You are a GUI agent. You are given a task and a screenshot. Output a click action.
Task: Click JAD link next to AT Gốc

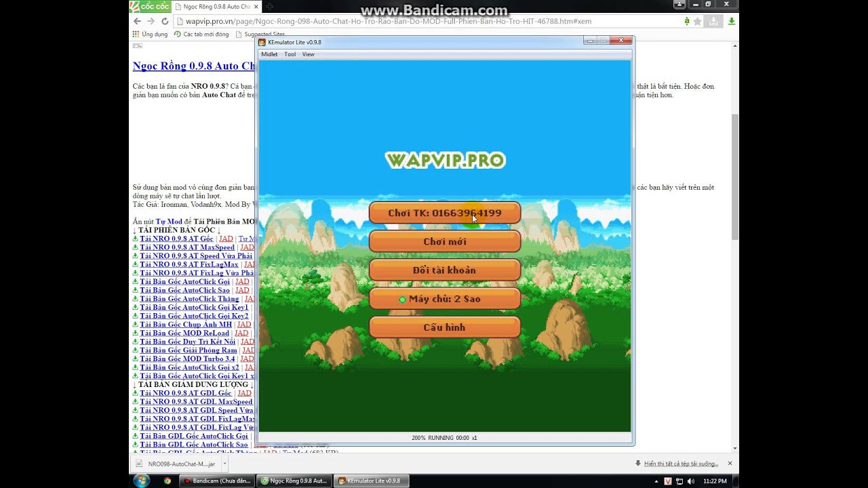[x=226, y=239]
